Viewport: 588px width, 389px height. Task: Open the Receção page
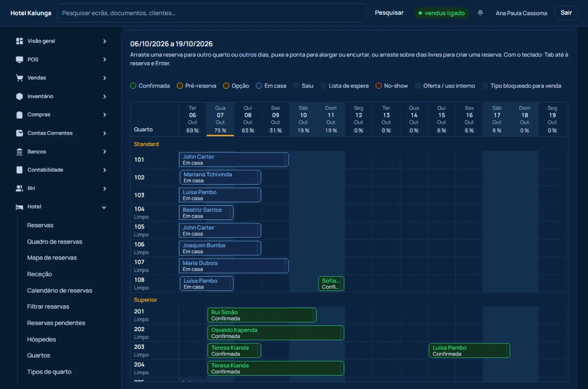click(39, 274)
